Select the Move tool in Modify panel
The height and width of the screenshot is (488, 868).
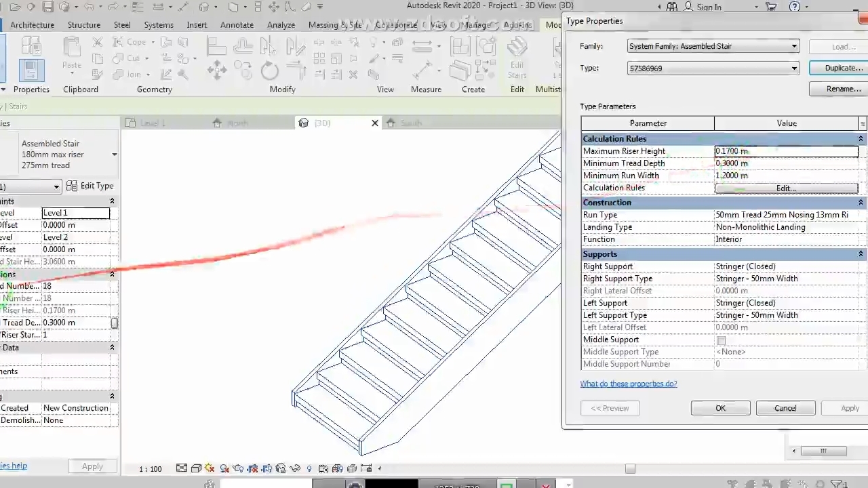click(217, 70)
